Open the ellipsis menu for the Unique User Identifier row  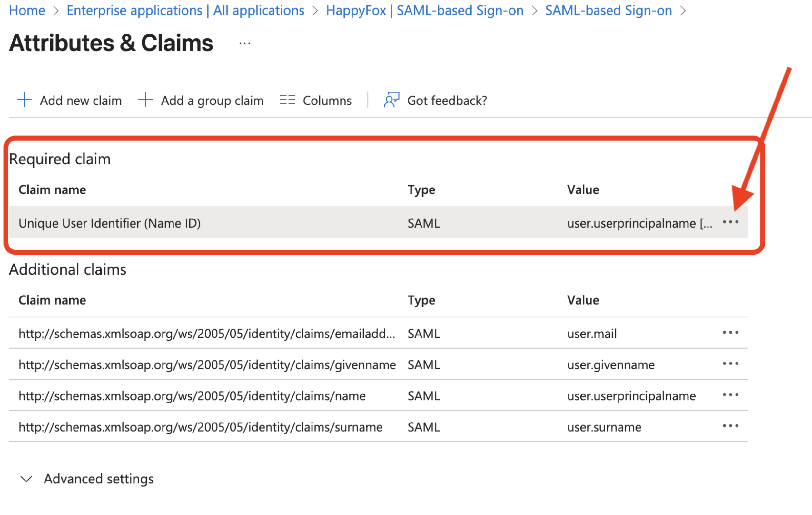pyautogui.click(x=730, y=222)
